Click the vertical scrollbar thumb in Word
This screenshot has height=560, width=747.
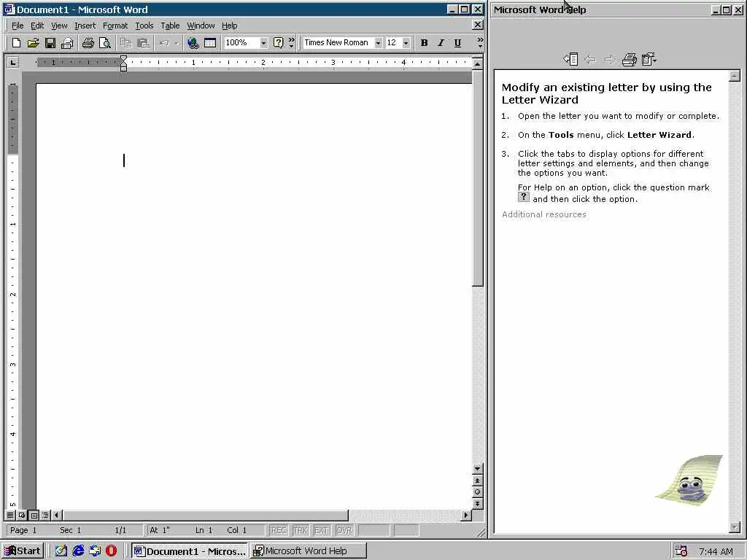[477, 178]
